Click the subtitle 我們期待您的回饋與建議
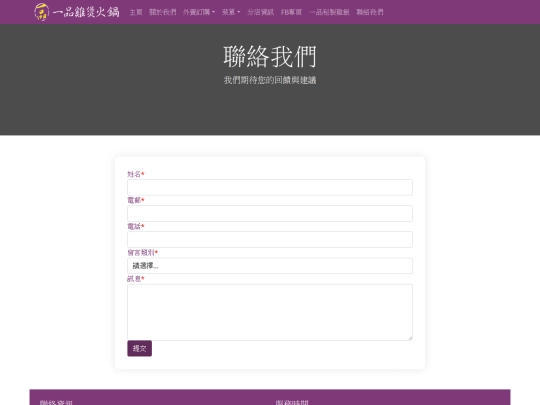 (270, 80)
